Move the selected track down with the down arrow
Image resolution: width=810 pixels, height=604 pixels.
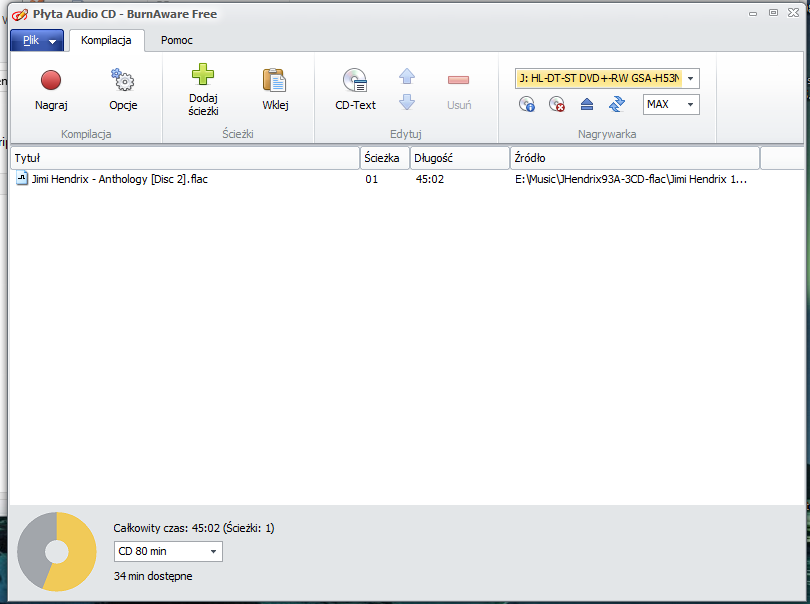click(407, 102)
